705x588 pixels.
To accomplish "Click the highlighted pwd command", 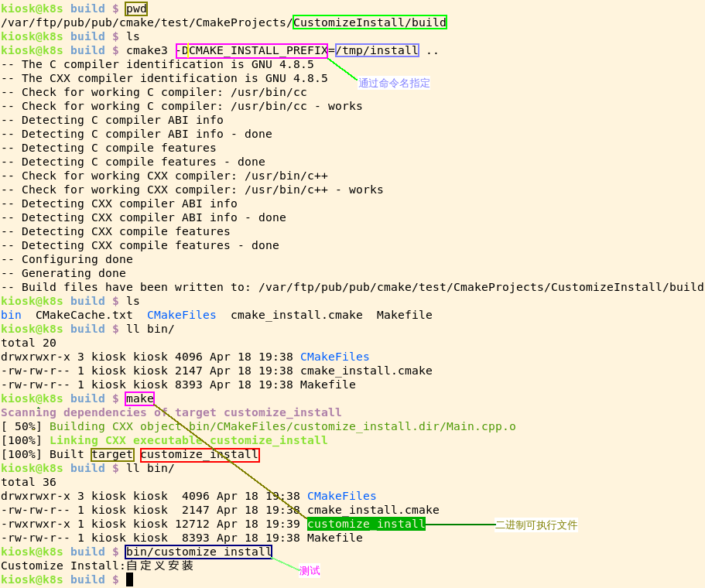I will [135, 9].
